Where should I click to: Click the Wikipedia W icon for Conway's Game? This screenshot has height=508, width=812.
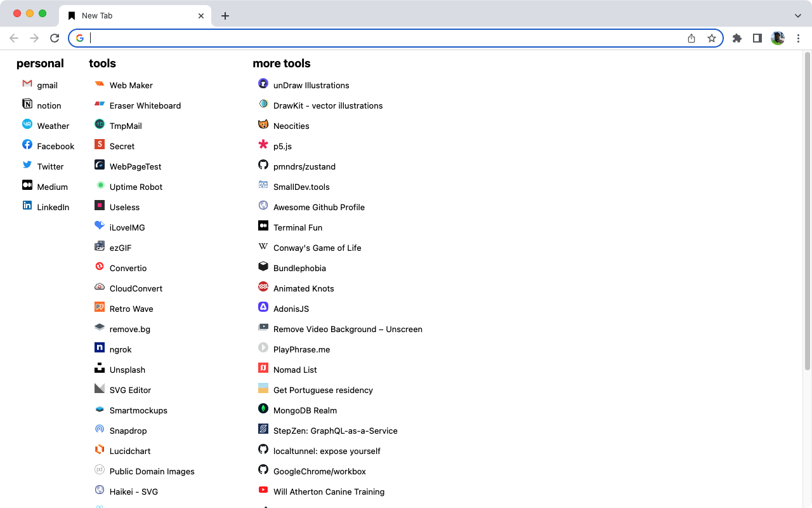(x=263, y=246)
